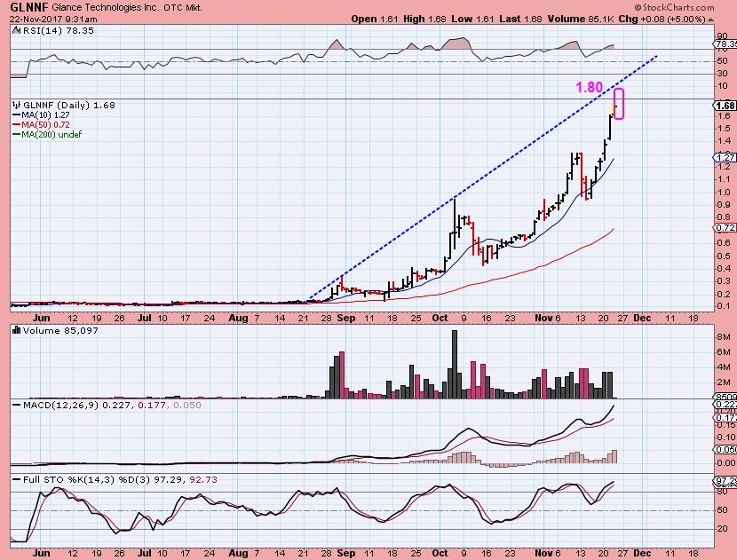Click the magenta 1.80 price target annotation
This screenshot has width=737, height=560.
coord(589,88)
